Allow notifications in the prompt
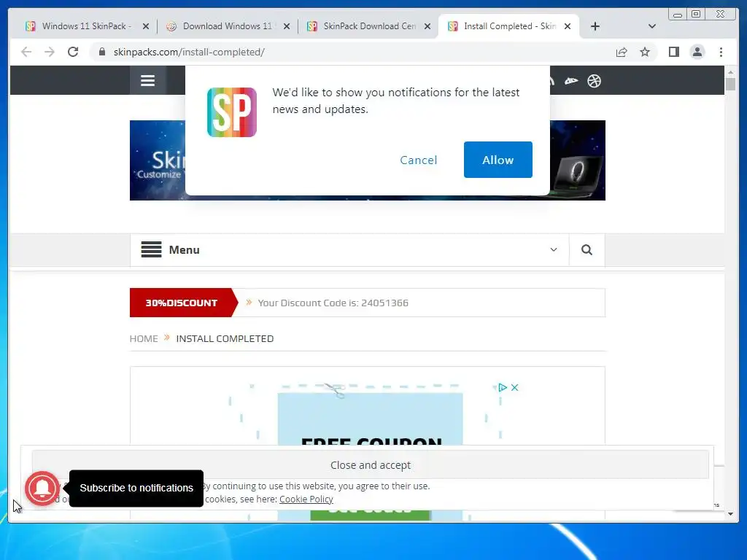The height and width of the screenshot is (560, 747). pos(498,160)
